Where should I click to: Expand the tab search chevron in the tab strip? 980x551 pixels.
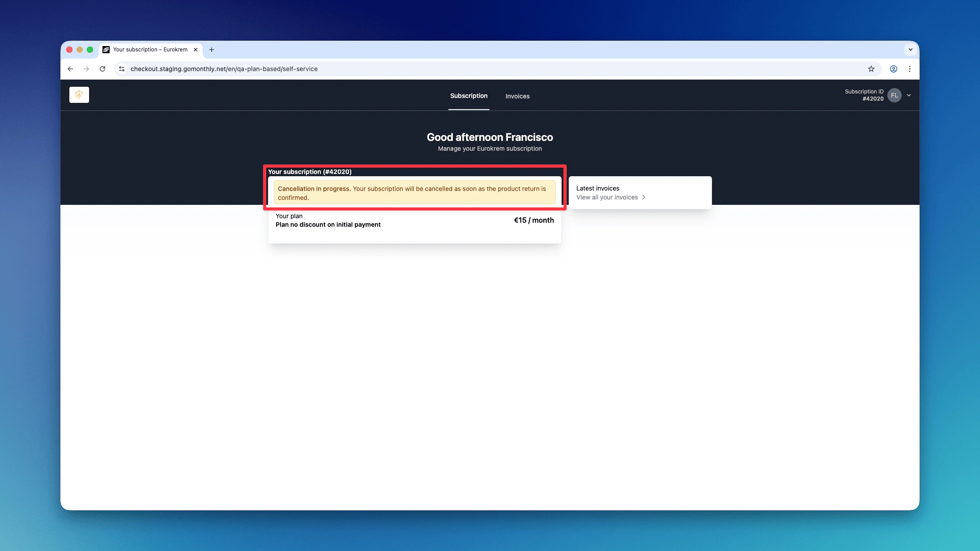[x=910, y=50]
